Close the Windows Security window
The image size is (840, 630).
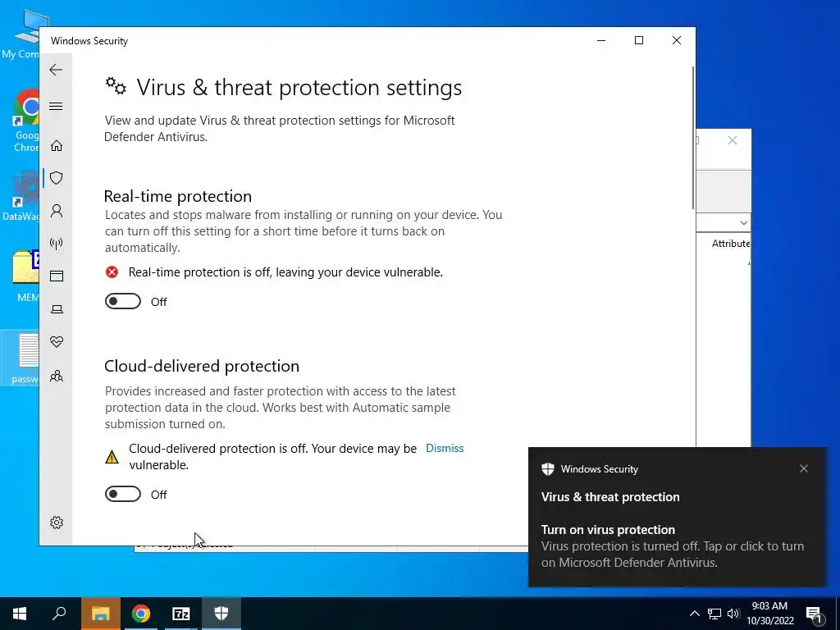(x=677, y=41)
